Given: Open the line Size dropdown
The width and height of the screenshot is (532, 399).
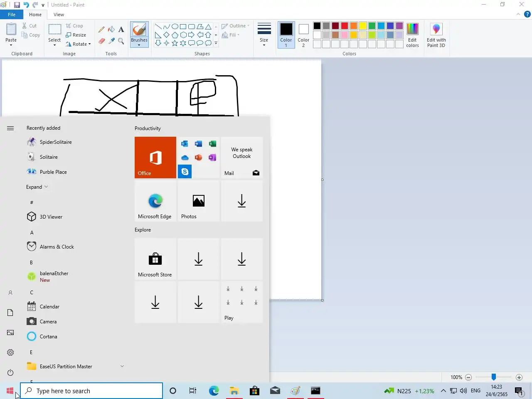Looking at the screenshot, I should [264, 35].
